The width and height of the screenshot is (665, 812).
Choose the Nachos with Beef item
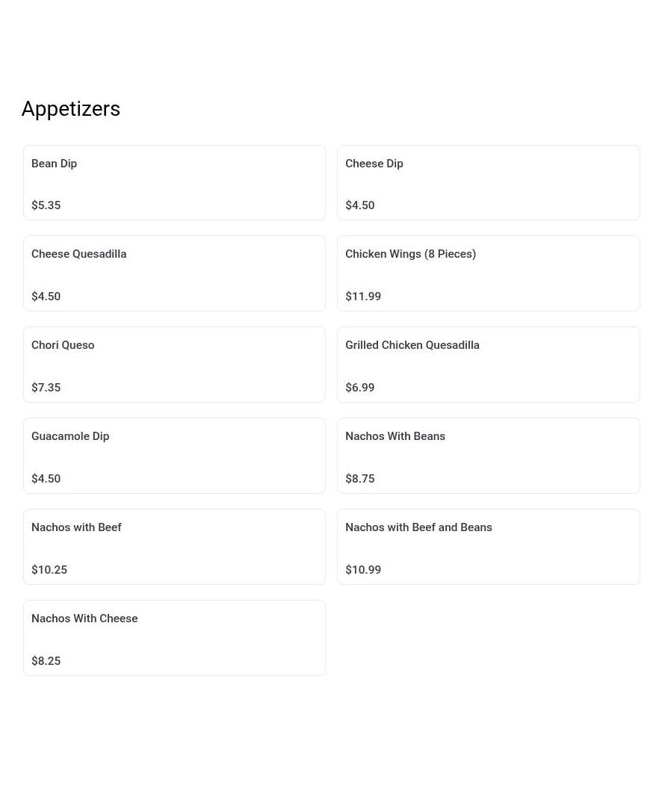pos(174,547)
